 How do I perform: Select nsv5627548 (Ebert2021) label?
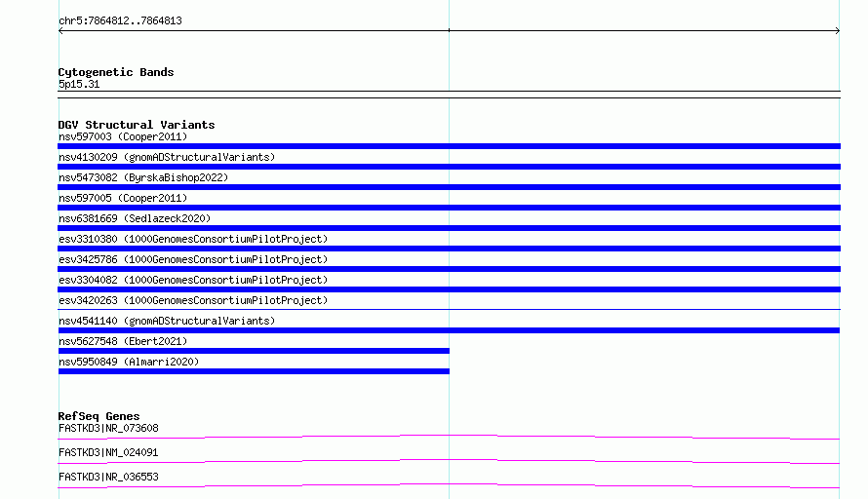click(123, 341)
